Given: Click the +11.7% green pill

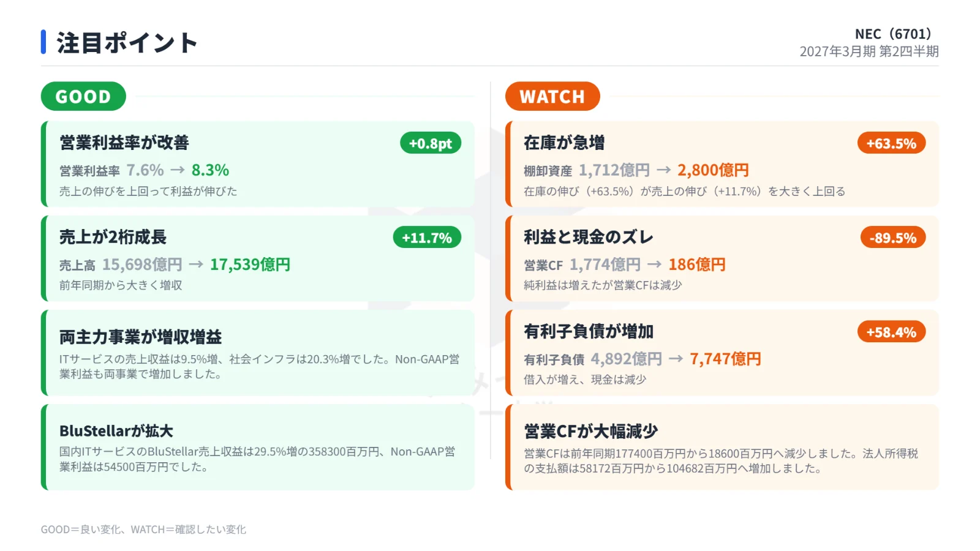Looking at the screenshot, I should coord(427,238).
